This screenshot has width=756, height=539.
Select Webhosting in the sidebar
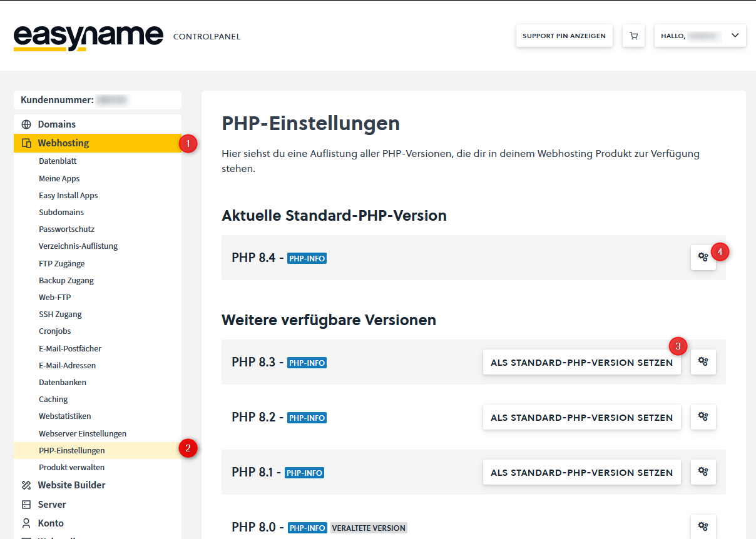click(63, 143)
